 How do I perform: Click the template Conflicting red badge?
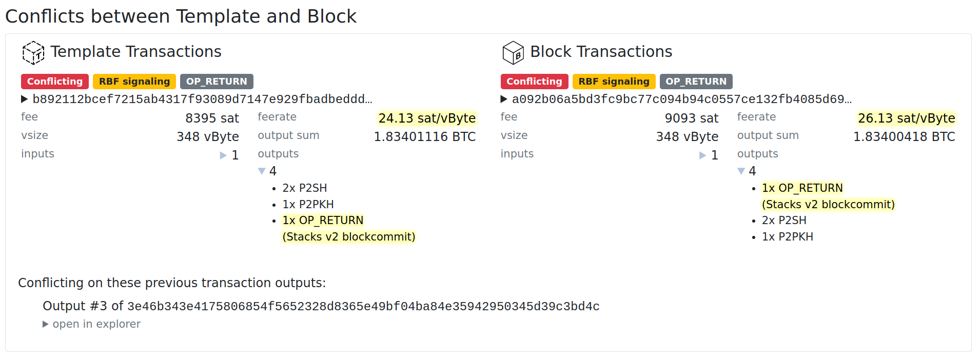coord(55,82)
